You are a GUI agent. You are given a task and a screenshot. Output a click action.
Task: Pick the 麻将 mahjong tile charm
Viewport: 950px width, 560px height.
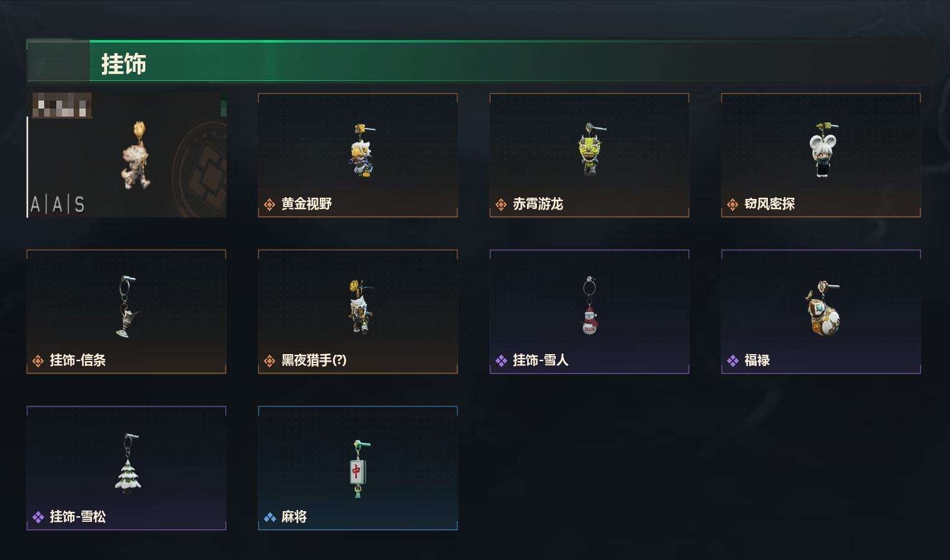(x=357, y=468)
